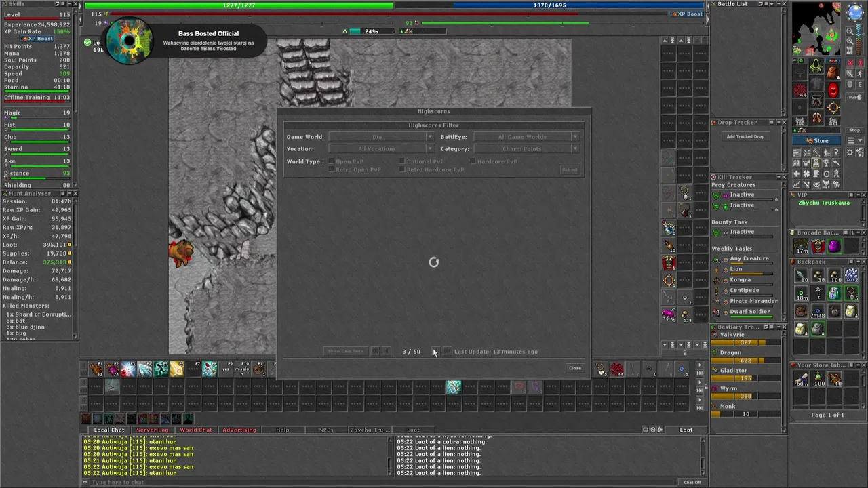Toggle Open PvP world type checkbox

tap(332, 161)
